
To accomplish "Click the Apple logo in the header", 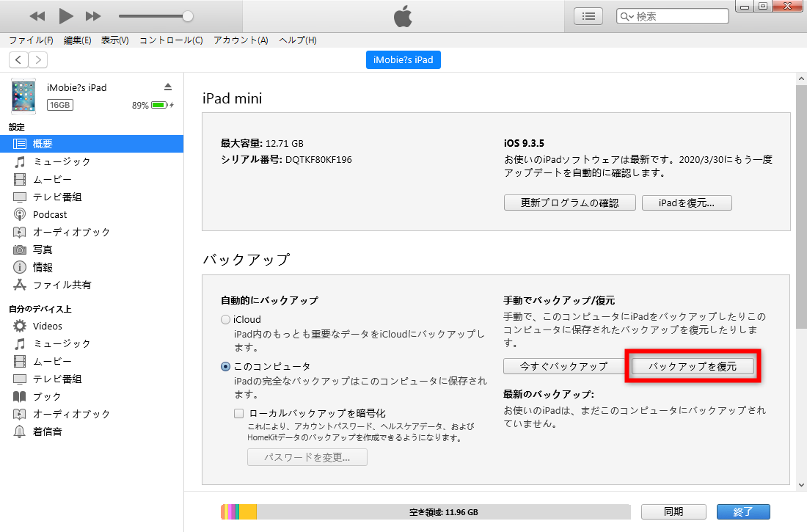I will click(x=403, y=16).
